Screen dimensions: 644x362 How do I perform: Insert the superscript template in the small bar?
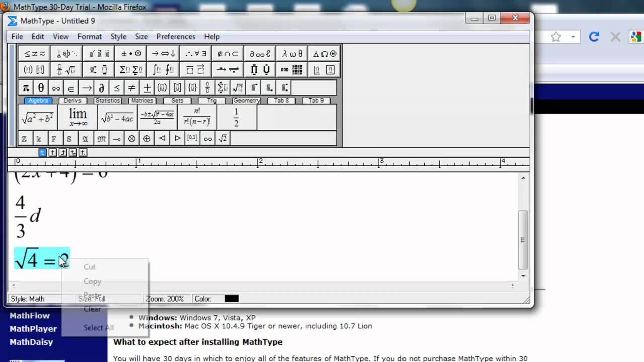[254, 87]
